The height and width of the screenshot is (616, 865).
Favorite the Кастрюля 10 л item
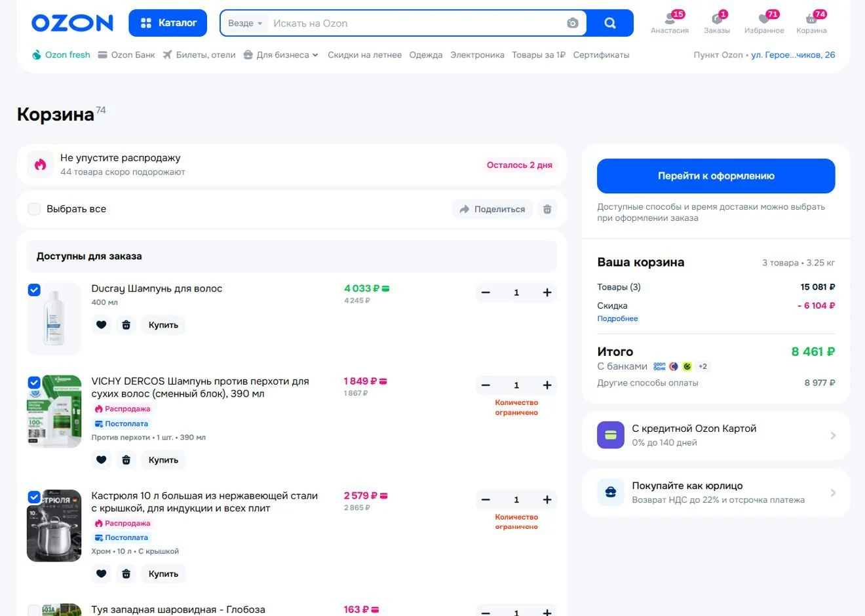click(x=101, y=574)
